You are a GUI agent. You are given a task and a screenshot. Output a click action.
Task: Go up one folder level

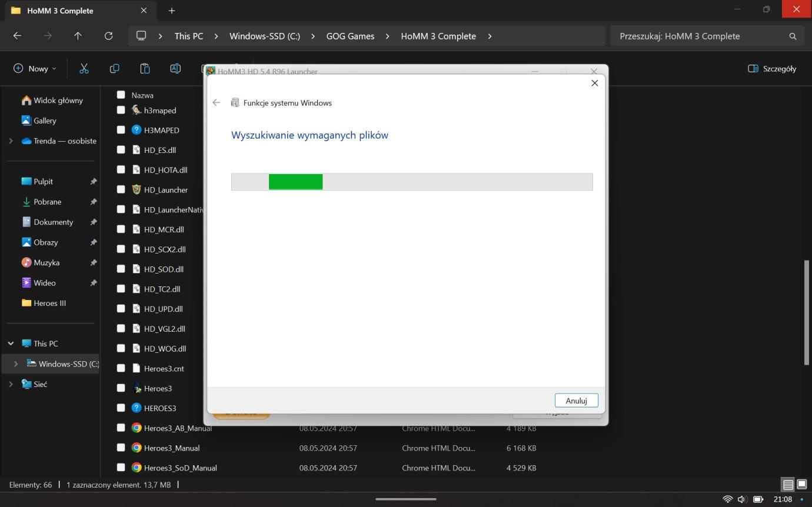point(78,36)
